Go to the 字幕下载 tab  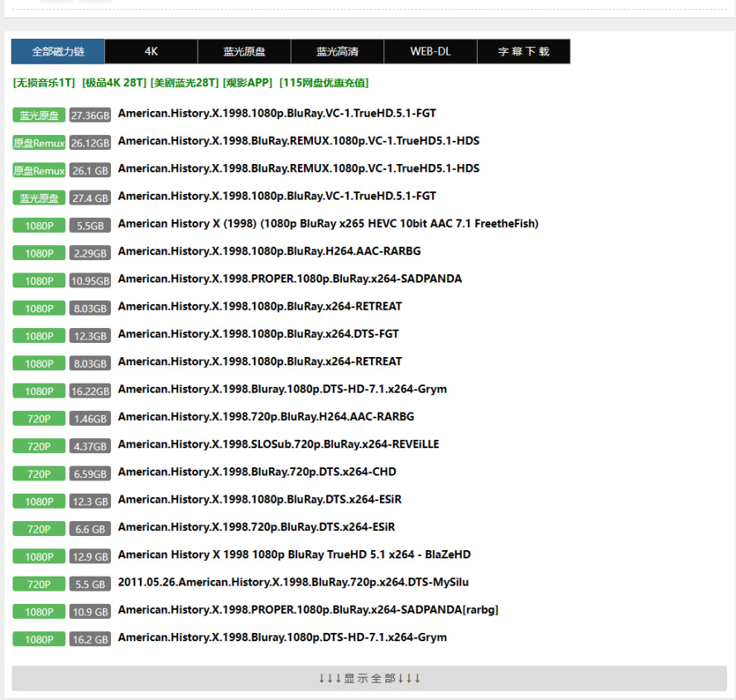pos(524,51)
